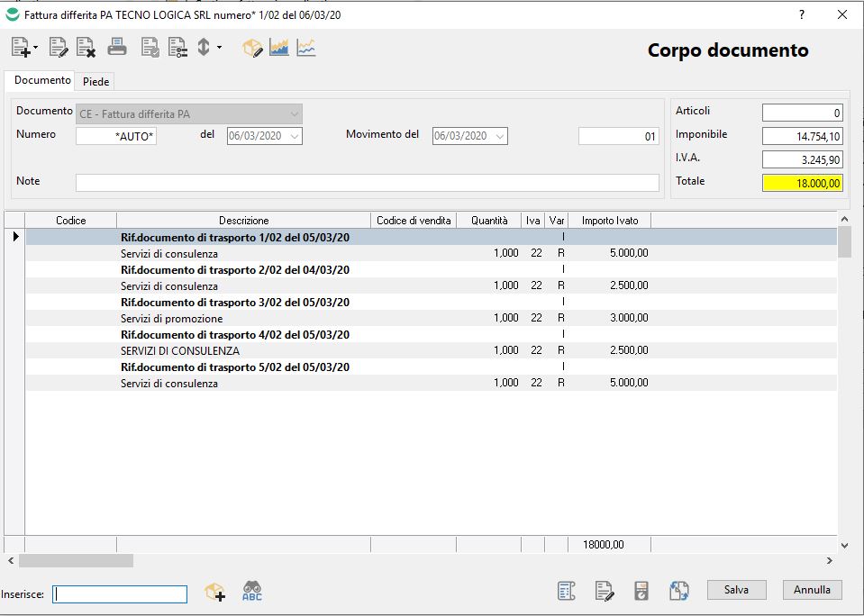Click into the Inserisce input field
Screen dimensions: 864x616
[120, 594]
